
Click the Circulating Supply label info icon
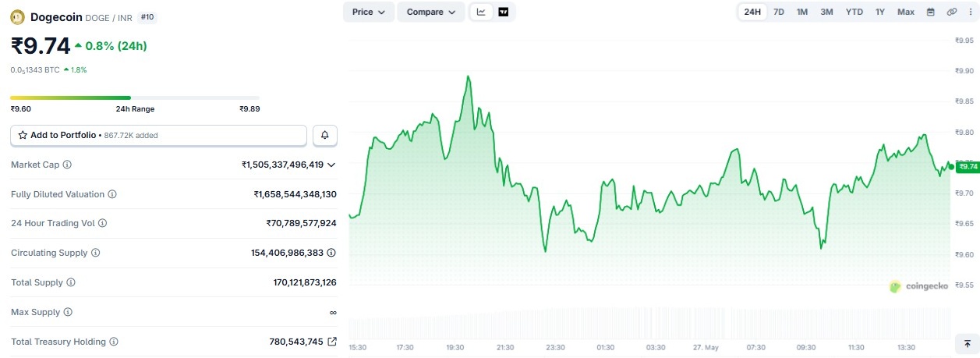[95, 253]
